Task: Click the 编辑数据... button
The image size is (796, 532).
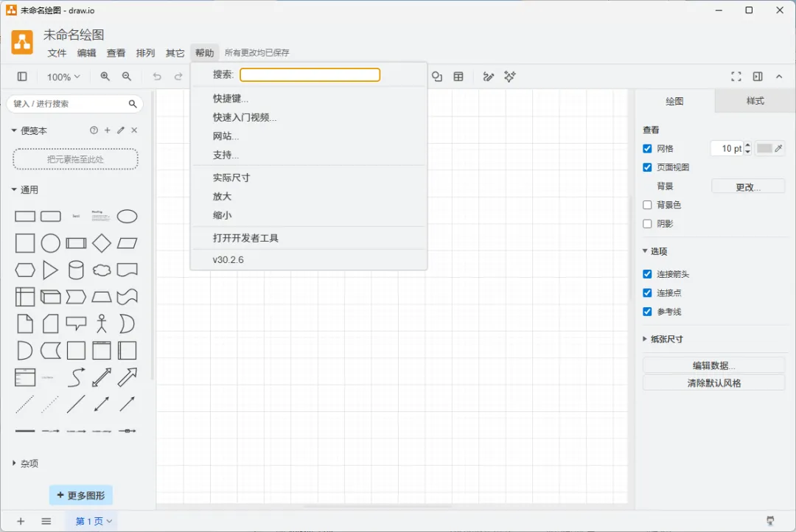Action: pyautogui.click(x=713, y=365)
